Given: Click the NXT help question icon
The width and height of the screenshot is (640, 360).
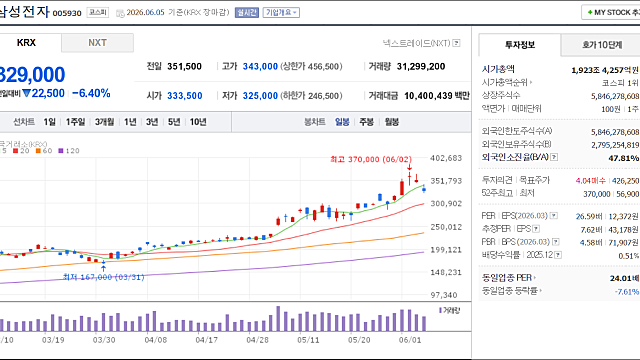Looking at the screenshot, I should click(x=457, y=43).
